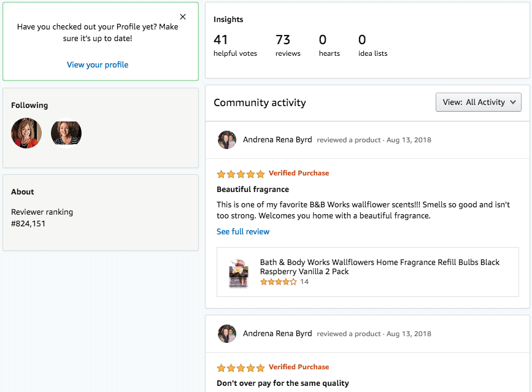Image resolution: width=532 pixels, height=392 pixels.
Task: Expand the View: All Activity dropdown
Action: point(479,102)
